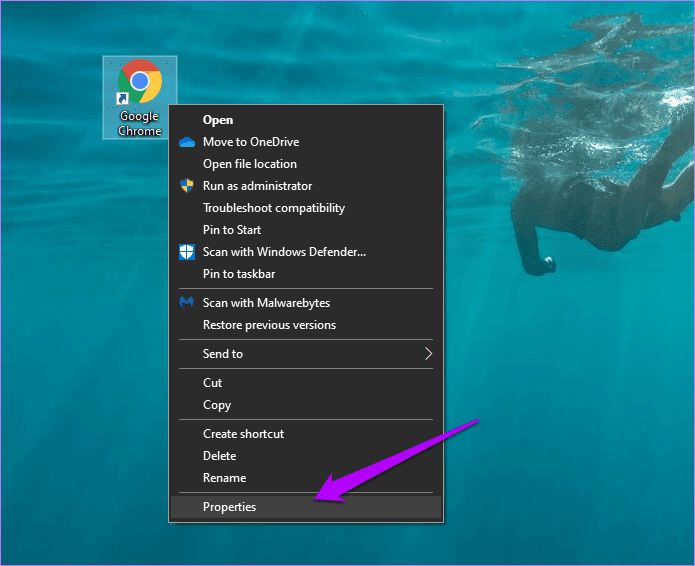Click the Malwarebytes logo icon

coord(187,302)
